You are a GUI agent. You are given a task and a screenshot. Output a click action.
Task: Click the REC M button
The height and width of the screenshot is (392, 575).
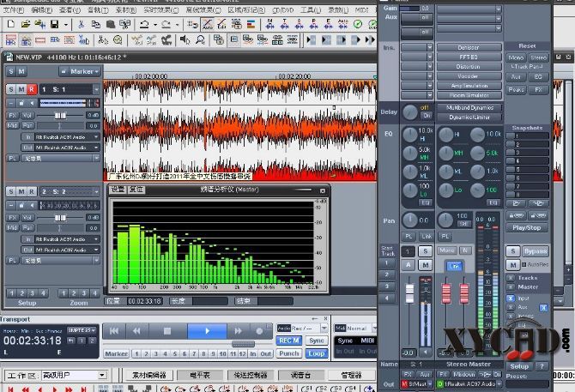pos(288,341)
